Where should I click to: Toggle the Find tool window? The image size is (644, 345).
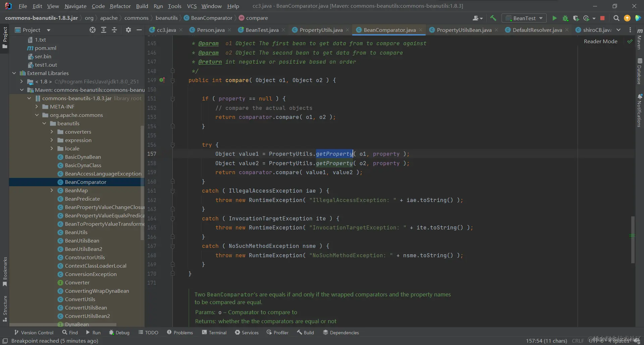(70, 333)
